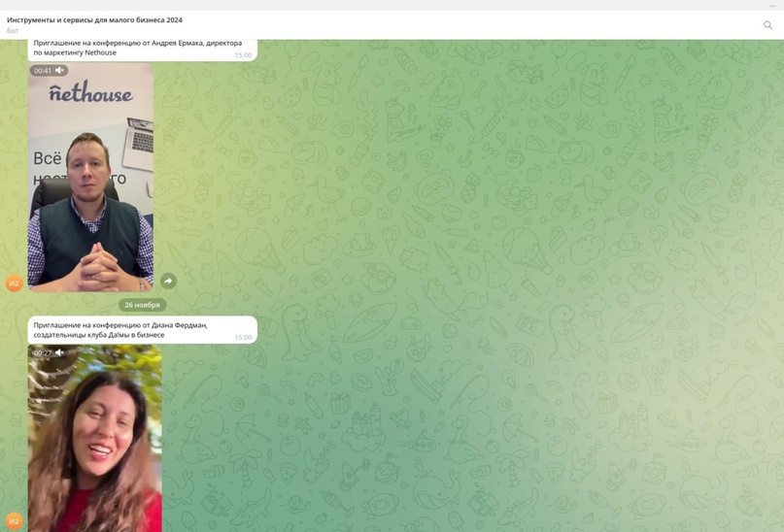Click the 26 ноября date badge
The height and width of the screenshot is (532, 784).
pos(142,305)
